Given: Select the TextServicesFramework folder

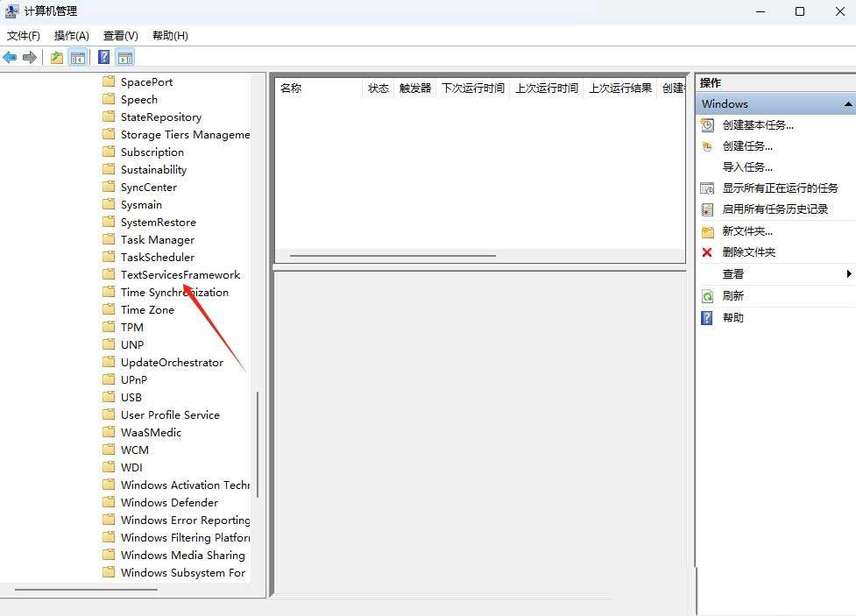Looking at the screenshot, I should [180, 275].
